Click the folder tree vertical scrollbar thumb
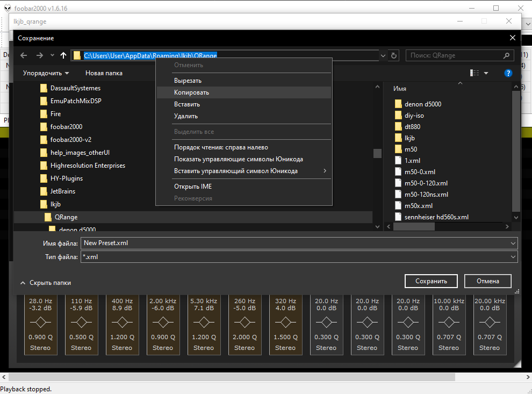Image resolution: width=532 pixels, height=394 pixels. click(377, 153)
